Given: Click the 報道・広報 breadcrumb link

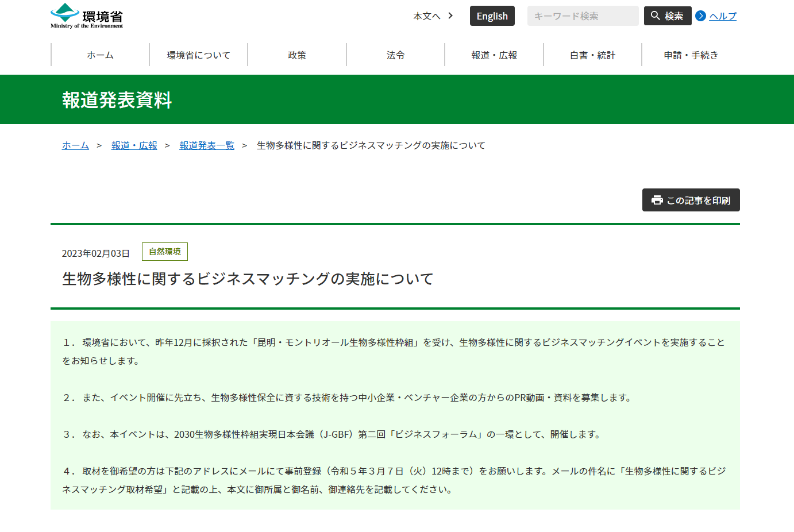Looking at the screenshot, I should tap(134, 145).
